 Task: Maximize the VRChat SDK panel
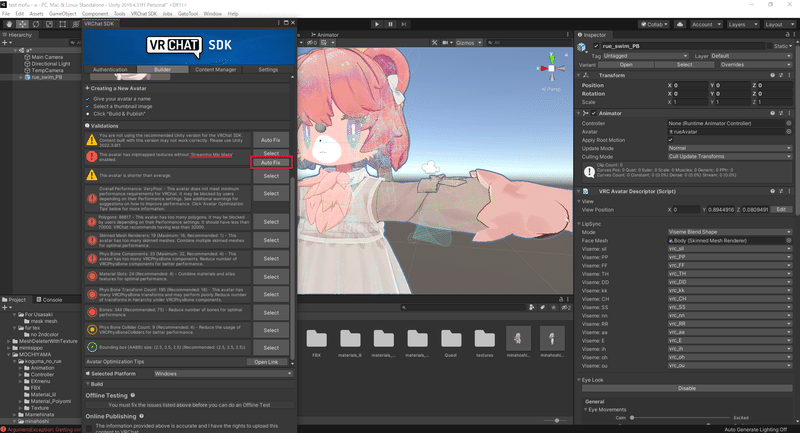coord(286,23)
